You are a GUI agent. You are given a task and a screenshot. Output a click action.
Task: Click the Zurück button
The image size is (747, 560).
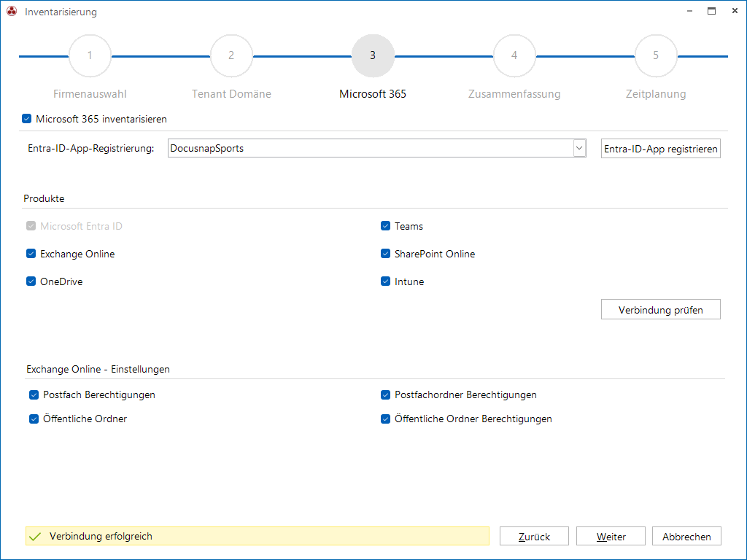coord(534,536)
